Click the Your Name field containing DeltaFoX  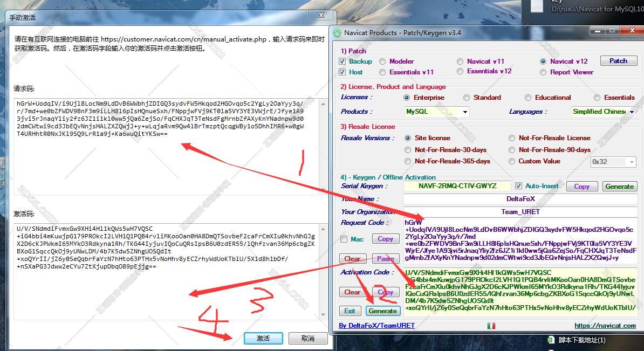520,199
